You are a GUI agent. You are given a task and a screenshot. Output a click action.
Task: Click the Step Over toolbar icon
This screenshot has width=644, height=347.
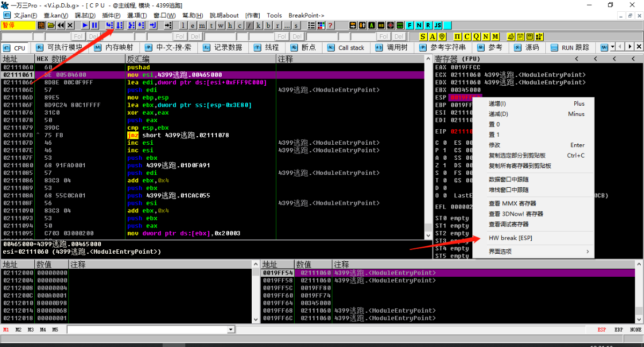[x=119, y=25]
